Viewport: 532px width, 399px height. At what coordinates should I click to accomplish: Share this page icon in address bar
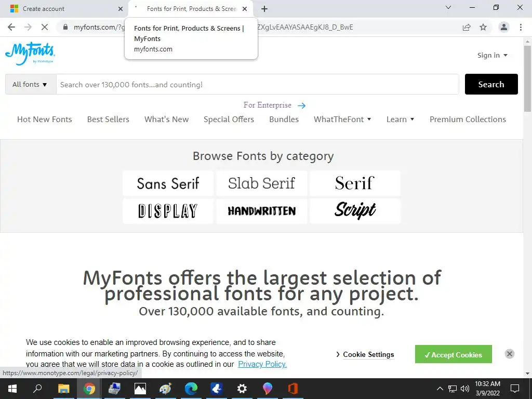tap(467, 27)
